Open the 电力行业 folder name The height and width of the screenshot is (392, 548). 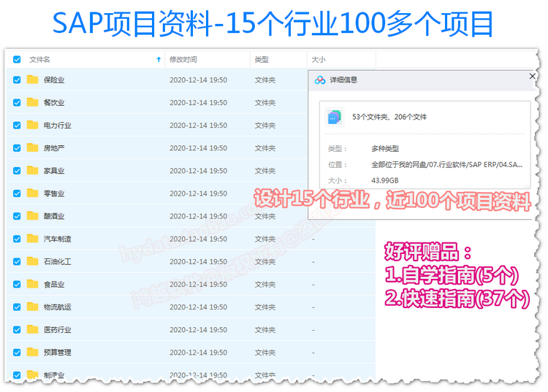(x=57, y=126)
